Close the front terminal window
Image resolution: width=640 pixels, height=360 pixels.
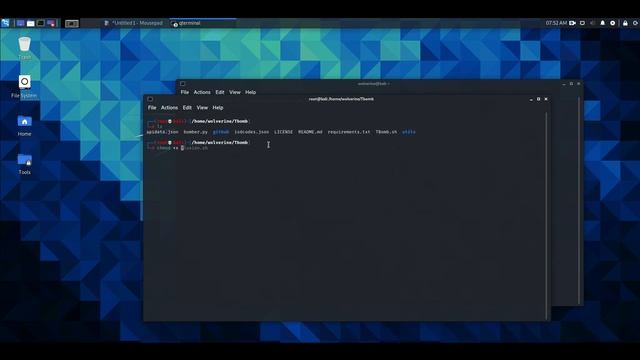546,99
